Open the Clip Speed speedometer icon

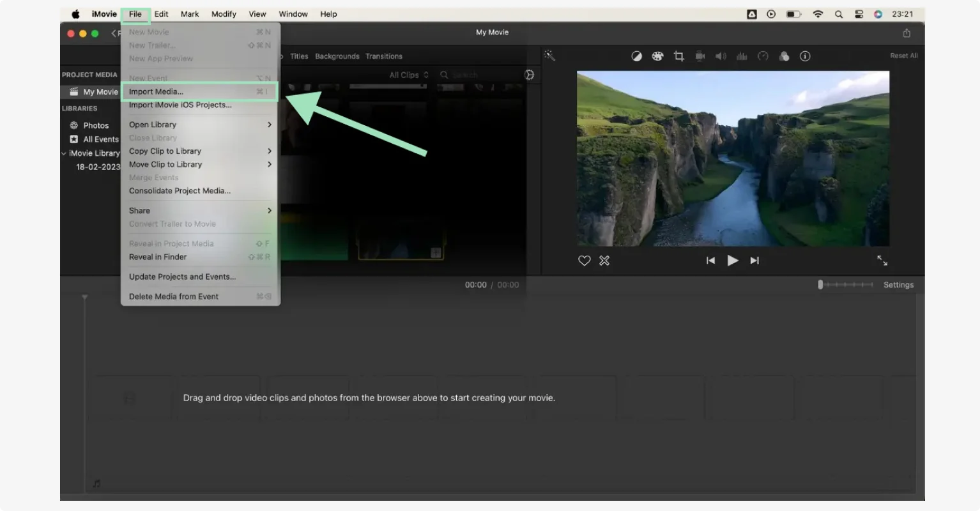click(763, 56)
